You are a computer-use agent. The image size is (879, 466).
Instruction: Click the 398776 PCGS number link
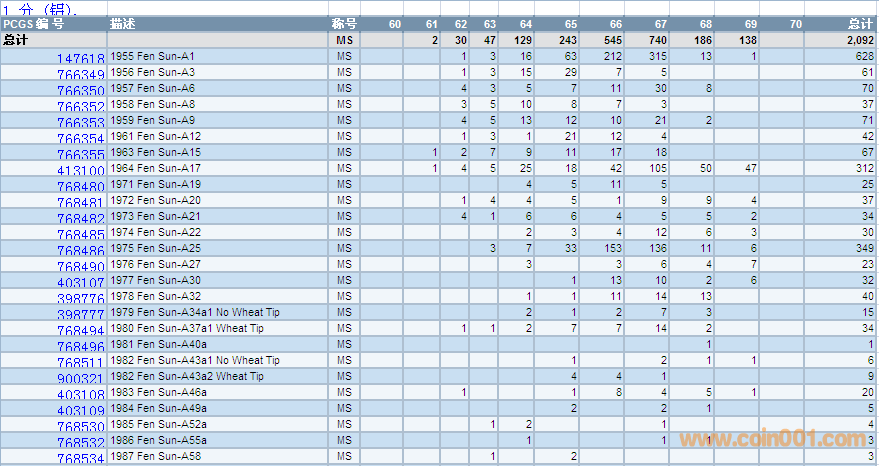80,299
